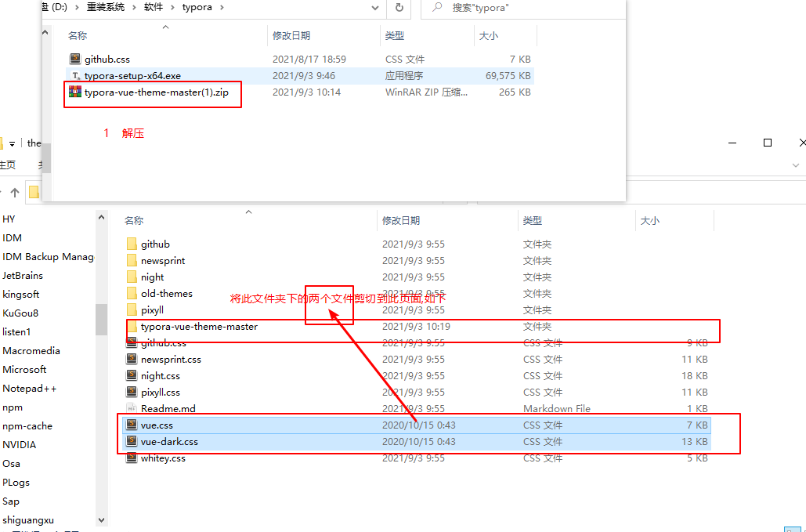The image size is (806, 532).
Task: Select NVIDIA in the navigation pane
Action: tap(19, 444)
